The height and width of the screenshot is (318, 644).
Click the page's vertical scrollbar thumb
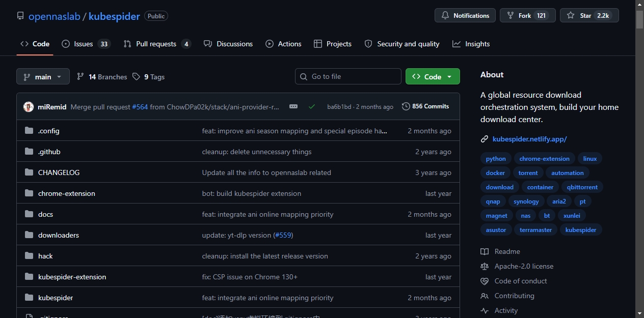[x=639, y=20]
